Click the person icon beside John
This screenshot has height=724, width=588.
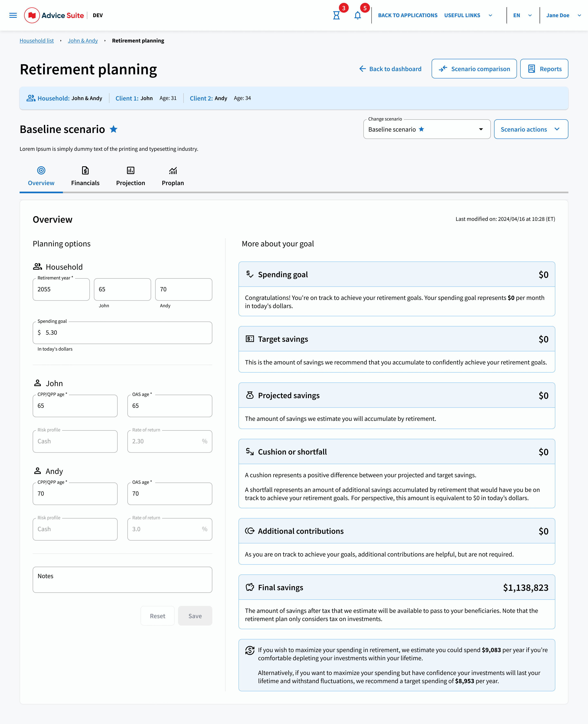(x=37, y=383)
